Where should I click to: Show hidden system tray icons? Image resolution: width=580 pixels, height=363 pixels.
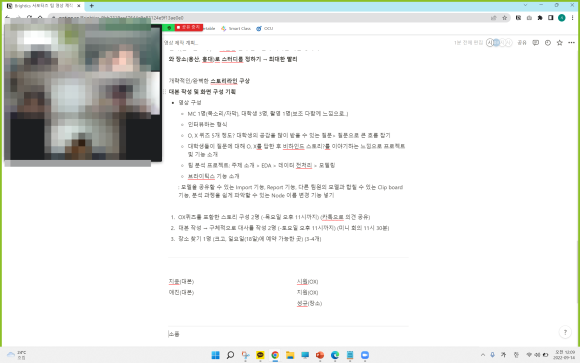coord(483,355)
